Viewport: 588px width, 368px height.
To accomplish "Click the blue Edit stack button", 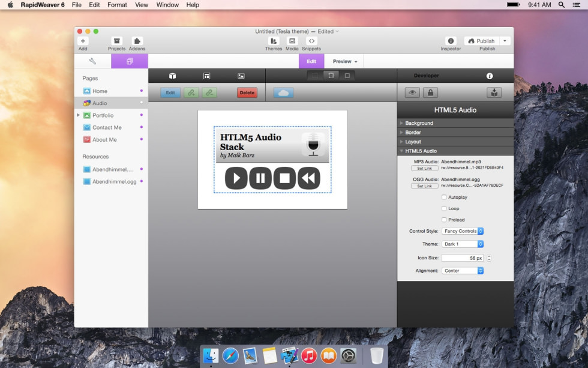I will (x=170, y=92).
